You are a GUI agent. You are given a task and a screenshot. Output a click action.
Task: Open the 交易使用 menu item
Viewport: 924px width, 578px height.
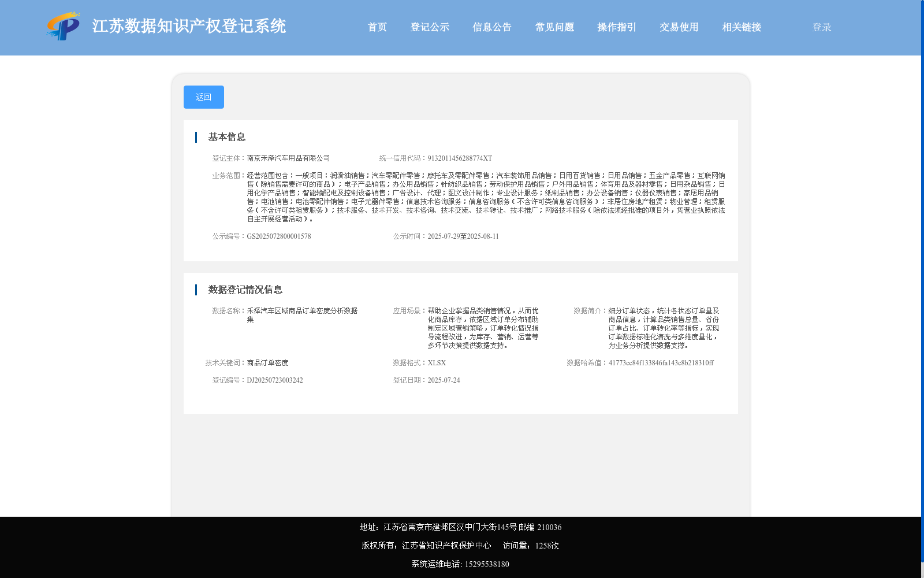(x=679, y=27)
